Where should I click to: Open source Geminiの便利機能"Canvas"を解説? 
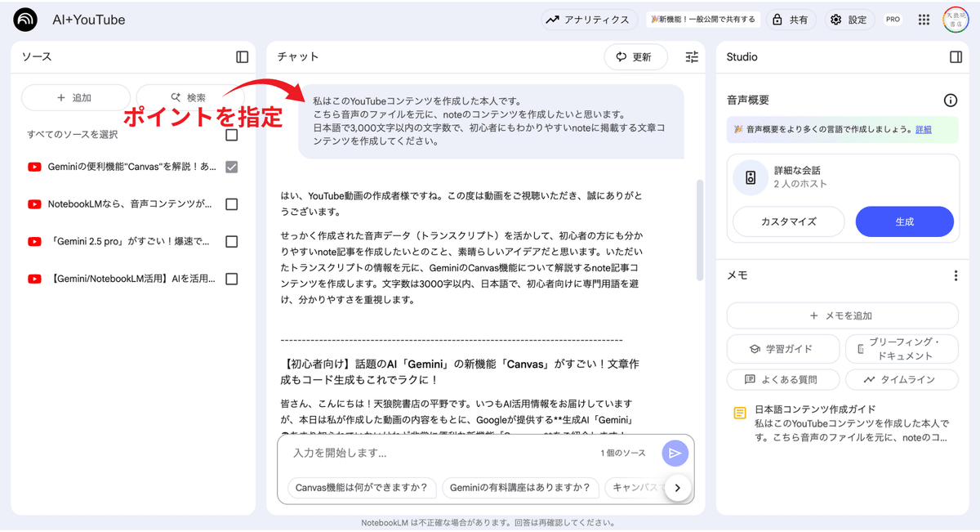(132, 167)
